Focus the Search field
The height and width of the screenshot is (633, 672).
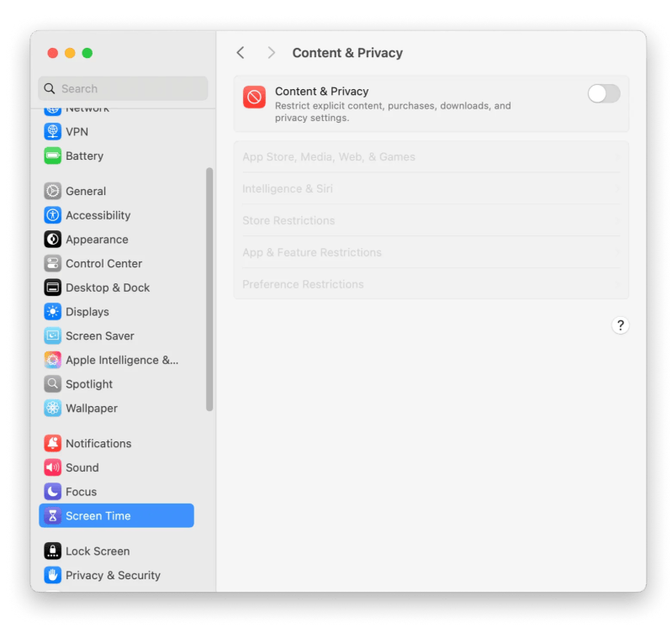click(123, 88)
